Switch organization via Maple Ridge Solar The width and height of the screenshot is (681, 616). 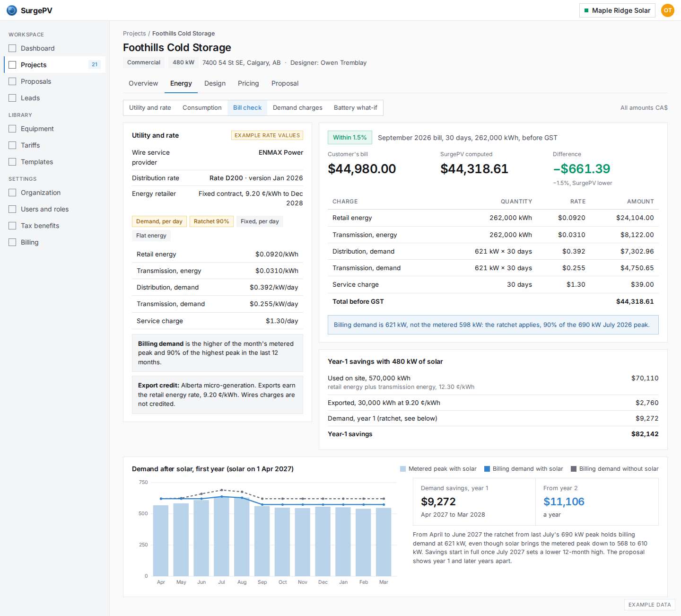coord(617,10)
